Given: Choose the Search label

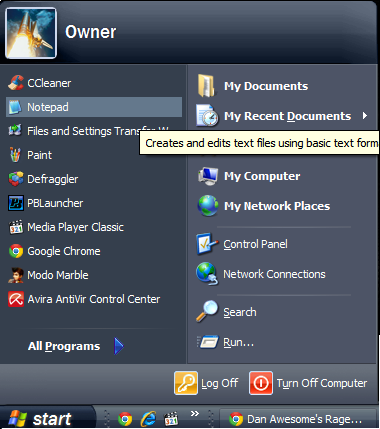Looking at the screenshot, I should coord(240,312).
